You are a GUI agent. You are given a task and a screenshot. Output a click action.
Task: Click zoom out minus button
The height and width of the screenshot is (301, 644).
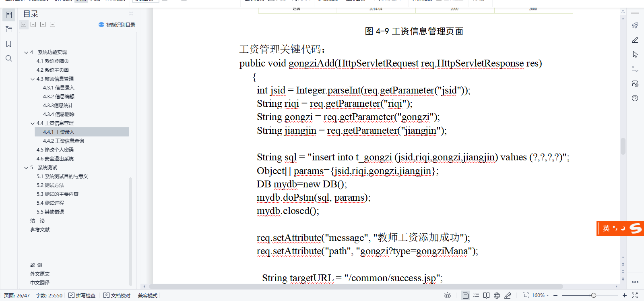tap(555, 295)
